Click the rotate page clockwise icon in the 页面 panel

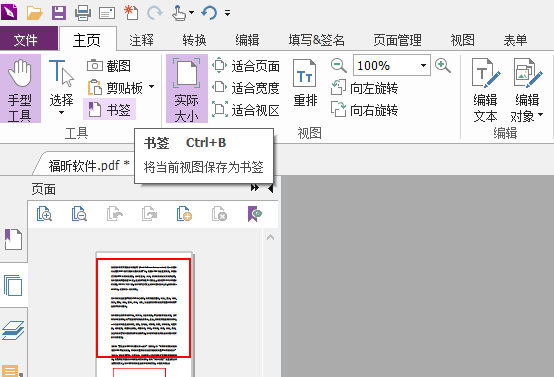149,214
